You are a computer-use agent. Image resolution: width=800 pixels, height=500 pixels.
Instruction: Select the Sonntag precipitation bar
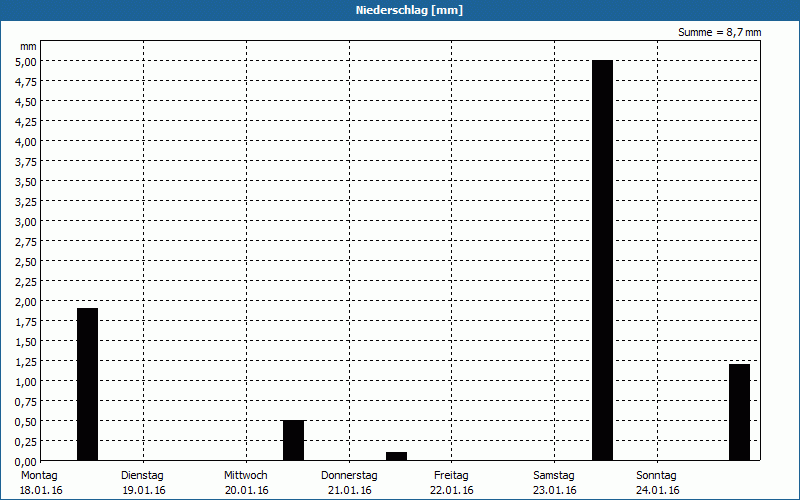pyautogui.click(x=739, y=412)
